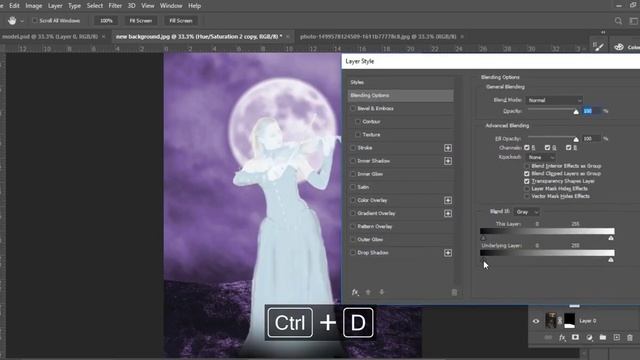
Task: Add another Color Overlay with plus icon
Action: [x=448, y=200]
